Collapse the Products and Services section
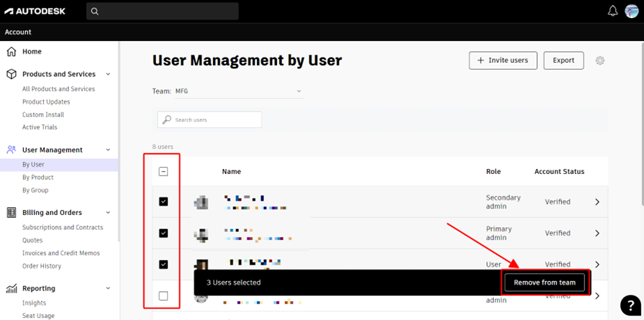Image resolution: width=644 pixels, height=320 pixels. pyautogui.click(x=108, y=74)
